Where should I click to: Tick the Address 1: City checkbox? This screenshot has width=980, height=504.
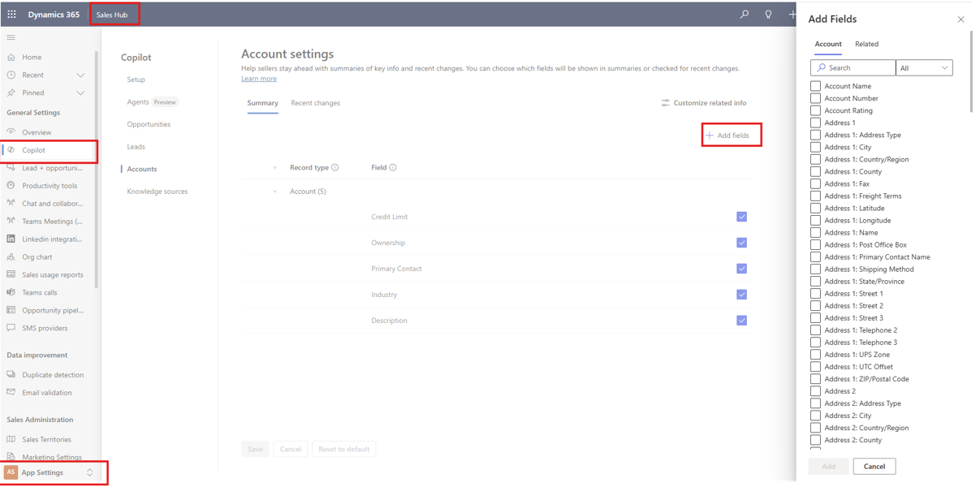[x=815, y=147]
